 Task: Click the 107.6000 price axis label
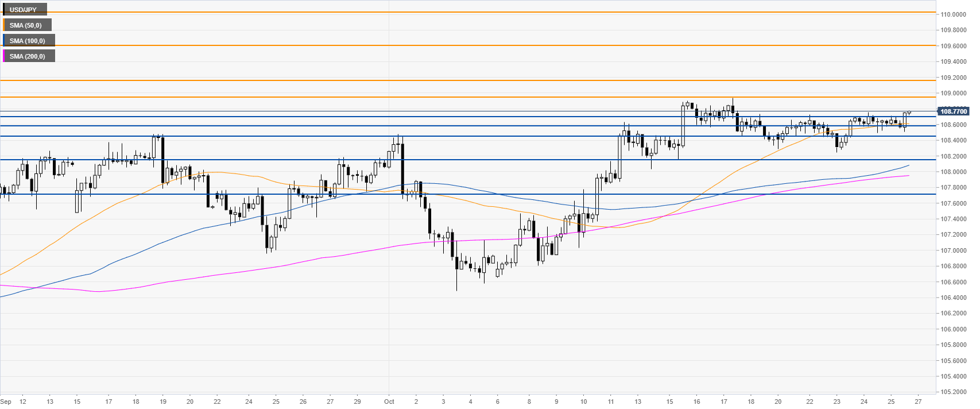[953, 203]
